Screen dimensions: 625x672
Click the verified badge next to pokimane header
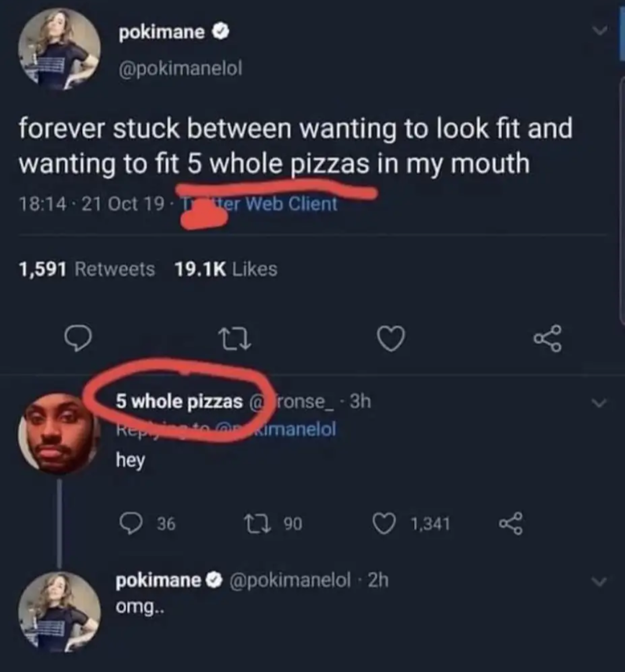[x=221, y=32]
